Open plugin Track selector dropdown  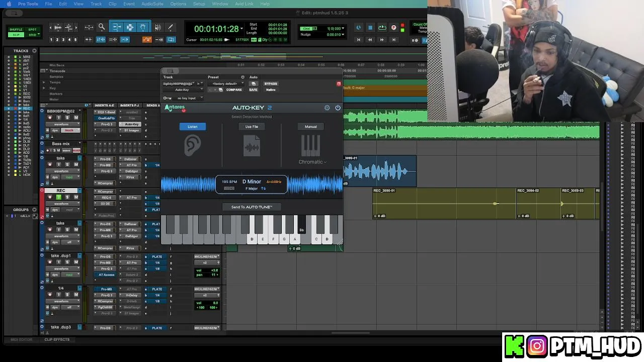coord(180,83)
